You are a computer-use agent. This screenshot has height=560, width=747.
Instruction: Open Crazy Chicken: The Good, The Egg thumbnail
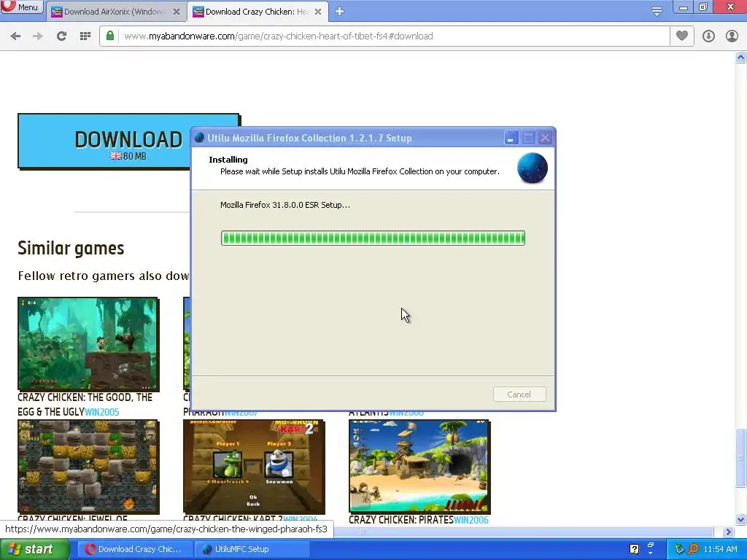(x=88, y=344)
